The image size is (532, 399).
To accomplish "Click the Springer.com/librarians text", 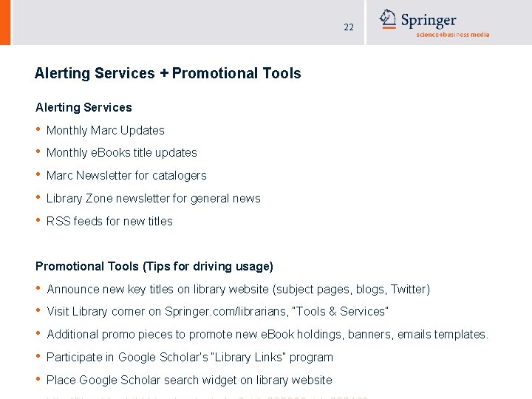I will coord(226,312).
